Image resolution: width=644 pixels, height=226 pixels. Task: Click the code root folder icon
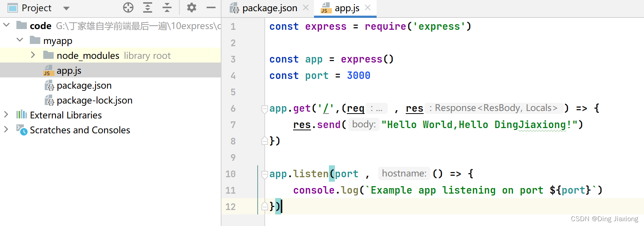[x=22, y=25]
